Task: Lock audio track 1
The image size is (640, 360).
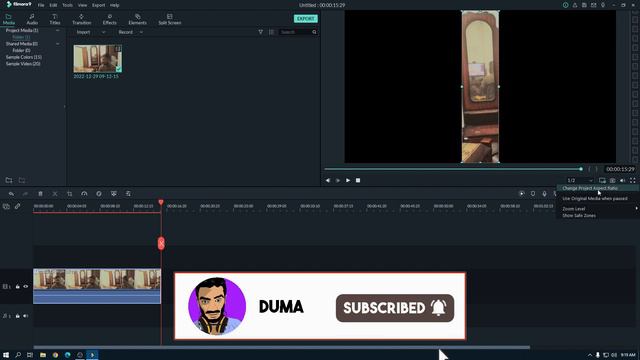Action: point(18,316)
